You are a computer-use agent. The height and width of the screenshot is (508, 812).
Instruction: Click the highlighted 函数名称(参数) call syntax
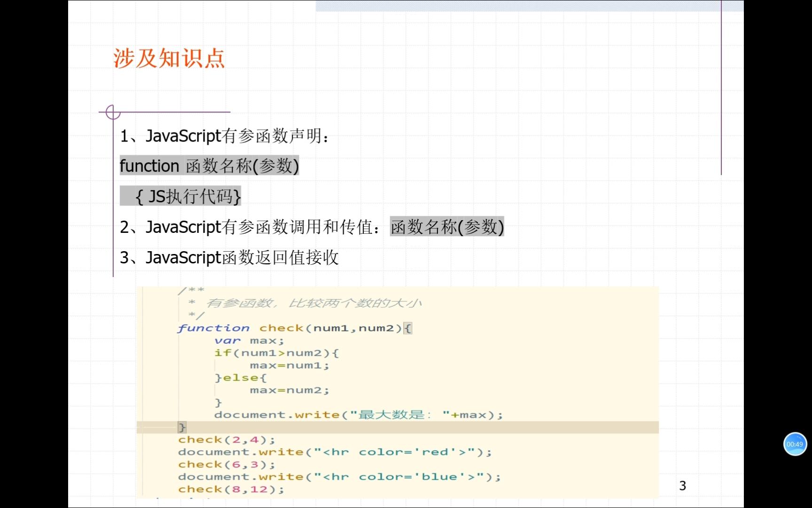[447, 227]
